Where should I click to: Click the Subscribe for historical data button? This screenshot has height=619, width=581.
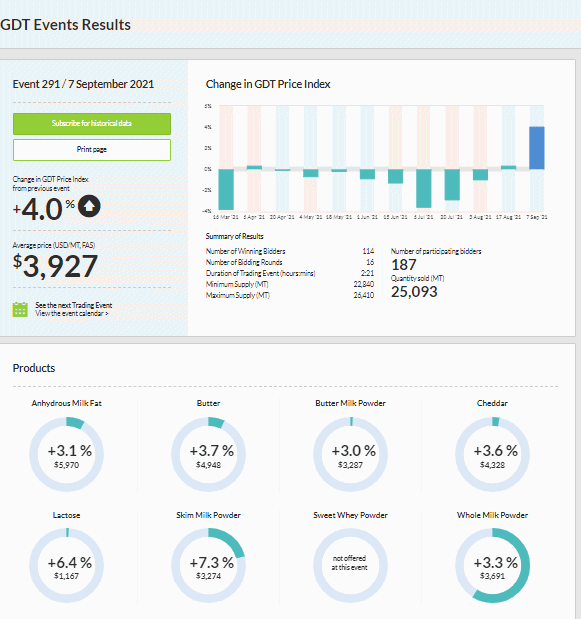(92, 124)
